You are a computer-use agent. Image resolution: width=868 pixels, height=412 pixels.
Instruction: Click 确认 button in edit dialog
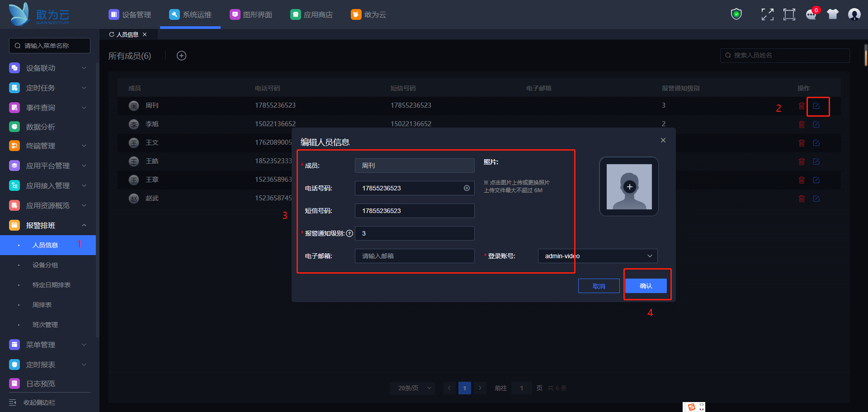point(646,286)
